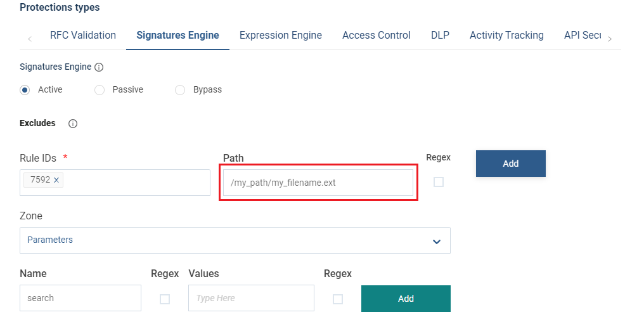Click into the Path input field
Screen dimensions: 644x317
tap(318, 183)
